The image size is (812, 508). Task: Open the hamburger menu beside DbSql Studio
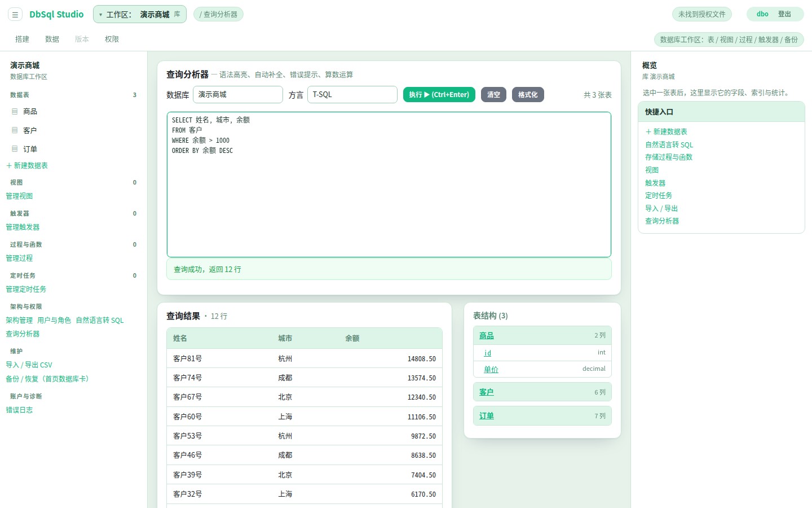(x=15, y=15)
